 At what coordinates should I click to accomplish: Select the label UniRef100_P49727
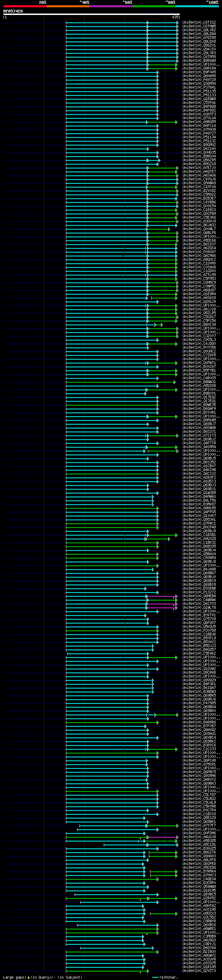(x=199, y=133)
